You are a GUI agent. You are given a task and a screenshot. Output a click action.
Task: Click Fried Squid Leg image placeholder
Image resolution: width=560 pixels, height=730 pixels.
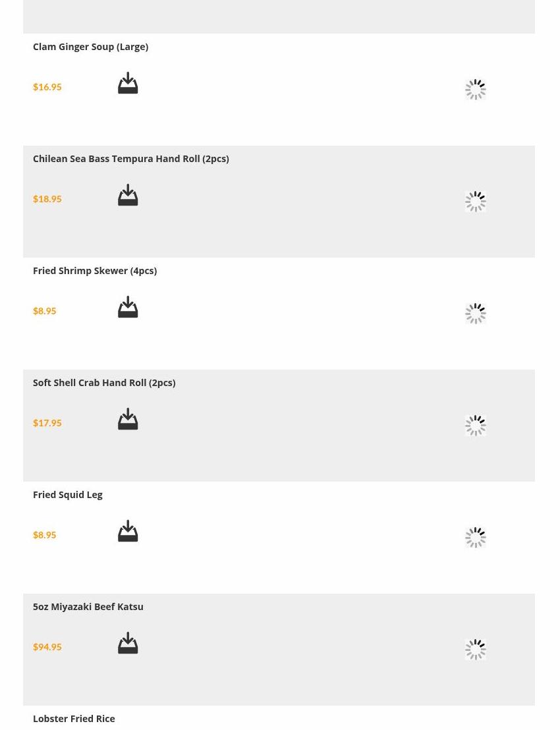475,538
